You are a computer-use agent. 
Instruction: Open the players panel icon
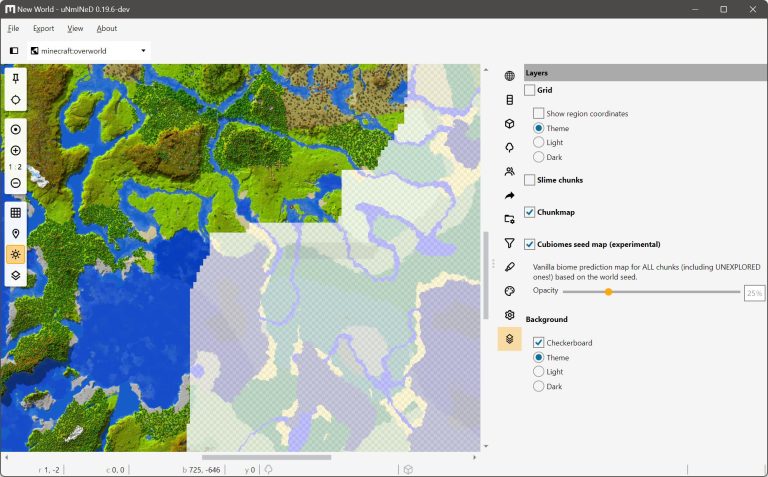tap(509, 171)
